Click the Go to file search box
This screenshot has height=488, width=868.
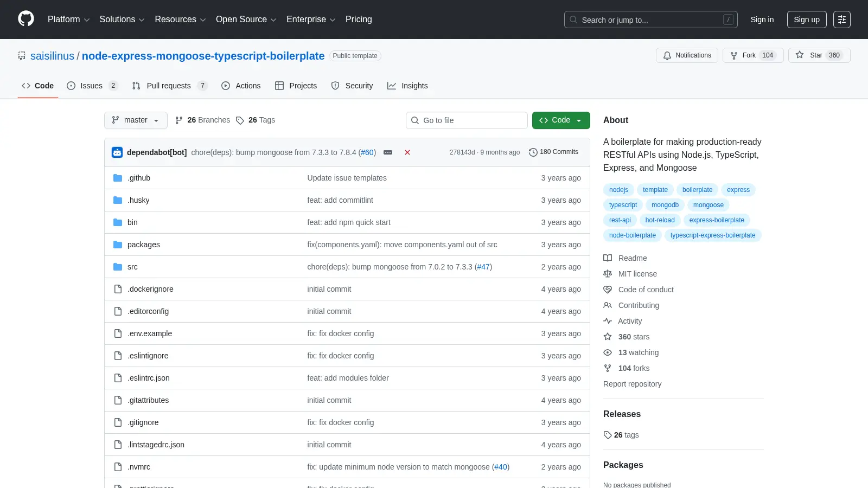point(467,120)
